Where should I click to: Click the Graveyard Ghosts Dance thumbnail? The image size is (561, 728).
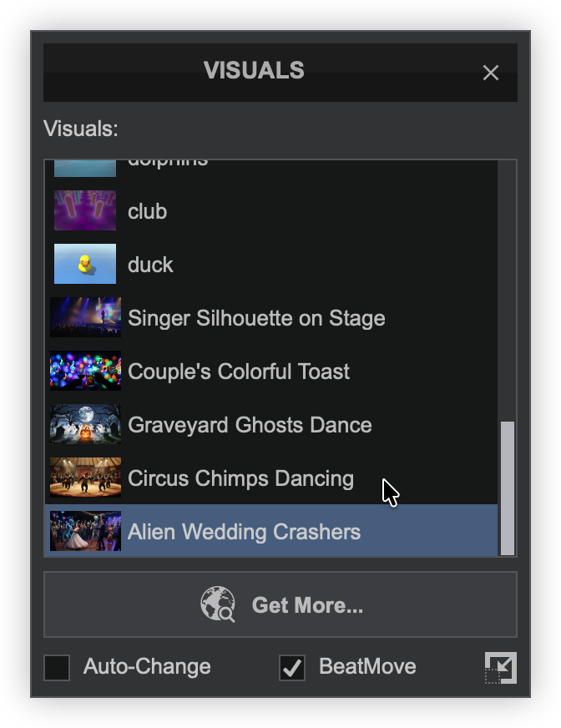[85, 425]
